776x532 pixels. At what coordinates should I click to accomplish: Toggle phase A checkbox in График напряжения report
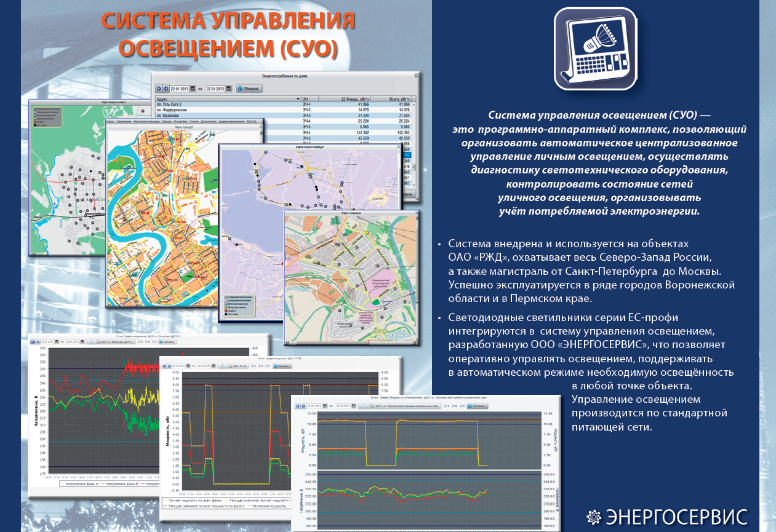click(139, 342)
